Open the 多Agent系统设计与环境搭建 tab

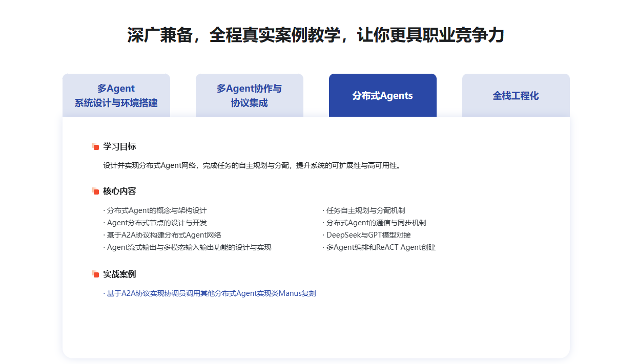tap(116, 96)
